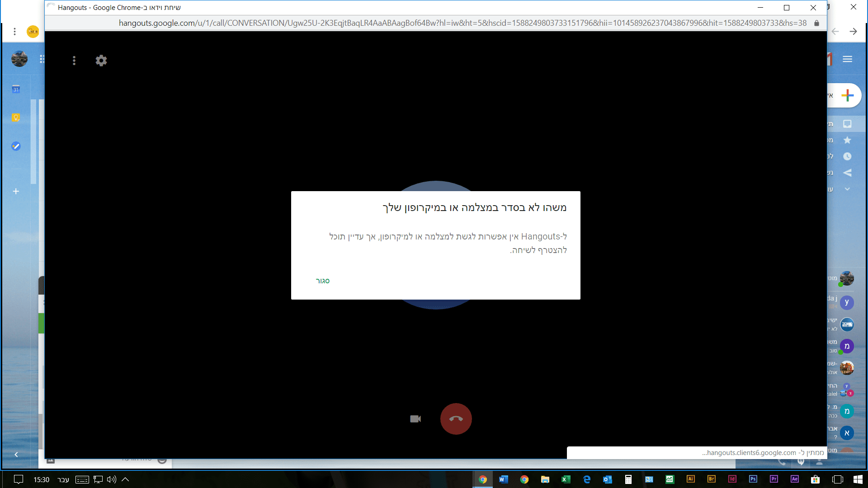Image resolution: width=868 pixels, height=488 pixels.
Task: Click the סגור close link in the dialog
Action: point(323,281)
